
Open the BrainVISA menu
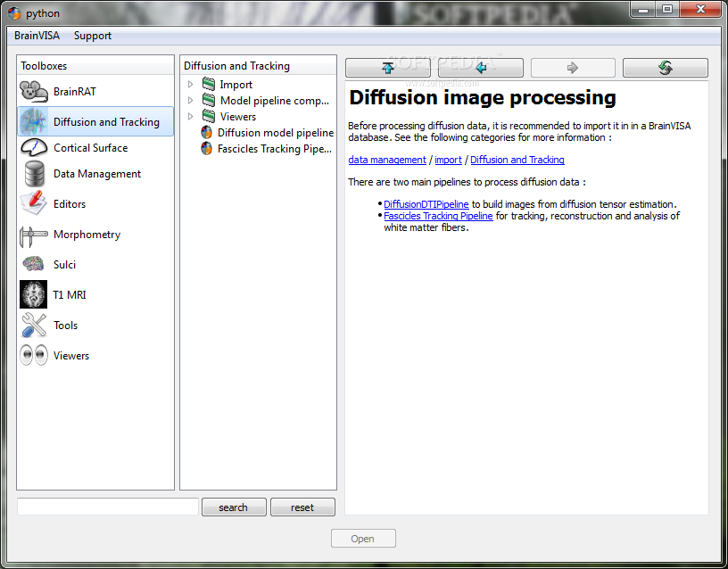(37, 36)
